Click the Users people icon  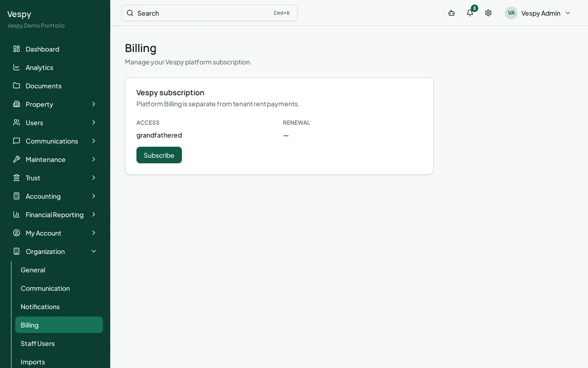[17, 123]
